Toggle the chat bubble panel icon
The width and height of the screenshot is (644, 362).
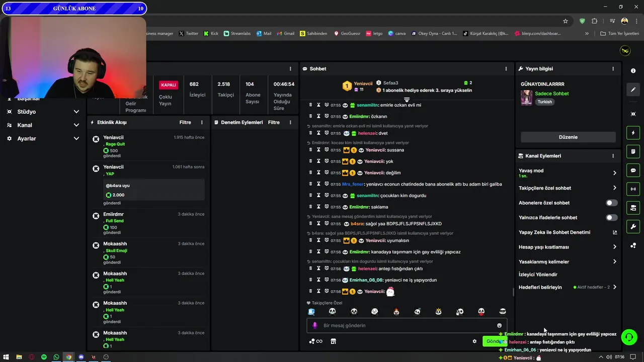pos(633,170)
